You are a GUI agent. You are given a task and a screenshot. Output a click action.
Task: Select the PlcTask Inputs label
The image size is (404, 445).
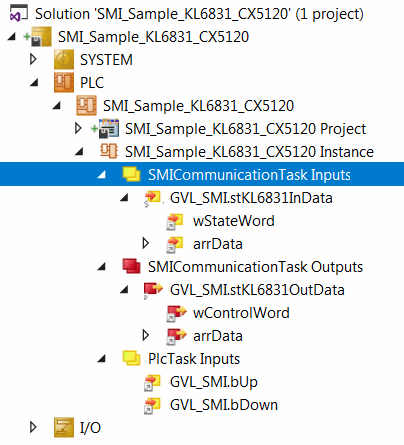[x=194, y=359]
